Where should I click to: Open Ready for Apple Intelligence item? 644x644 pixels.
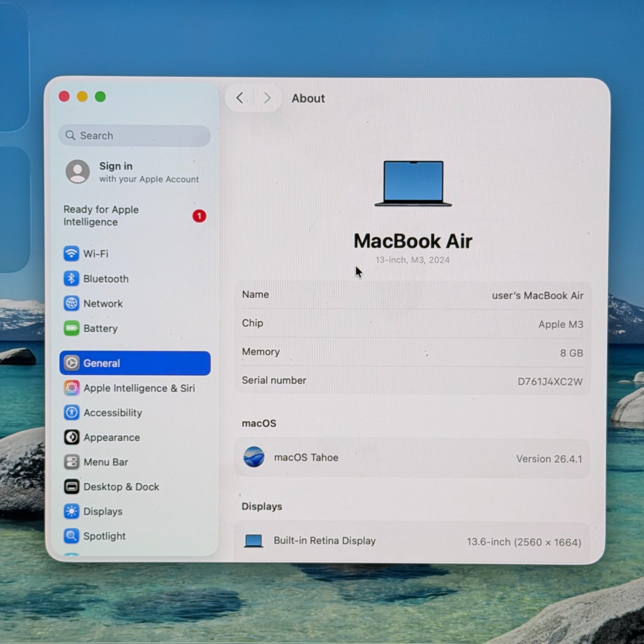[135, 216]
